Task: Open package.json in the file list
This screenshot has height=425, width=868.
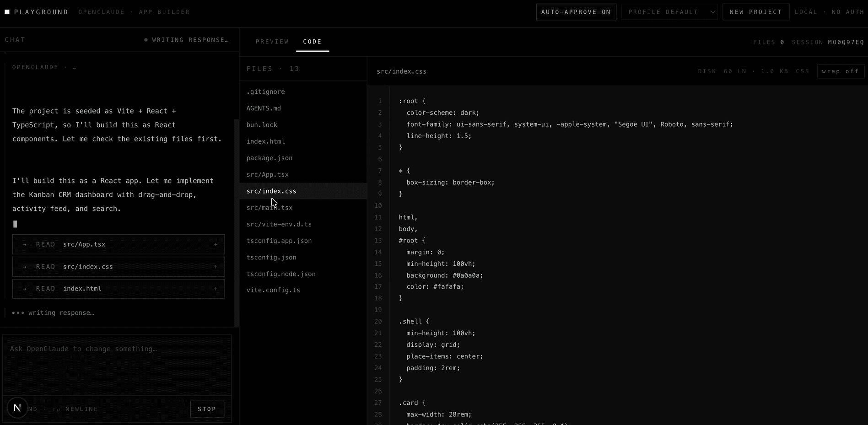Action: [270, 158]
